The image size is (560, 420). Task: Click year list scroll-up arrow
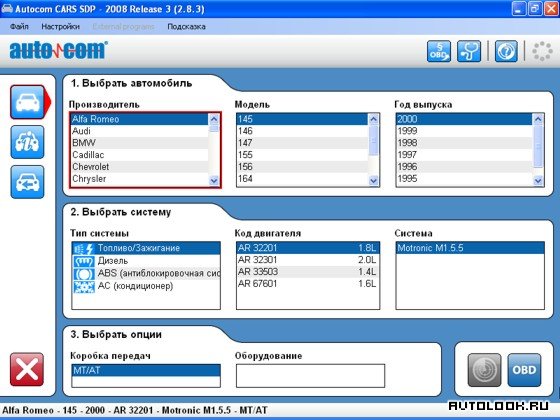538,119
